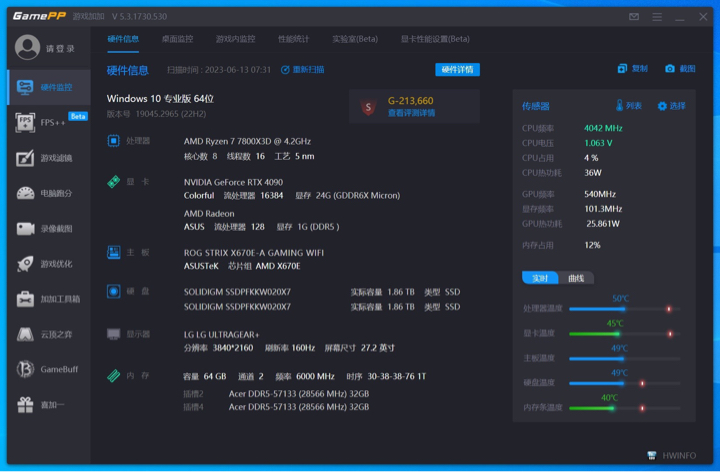Click the gear 选择 sensor select icon
This screenshot has height=472, width=720.
coord(662,106)
